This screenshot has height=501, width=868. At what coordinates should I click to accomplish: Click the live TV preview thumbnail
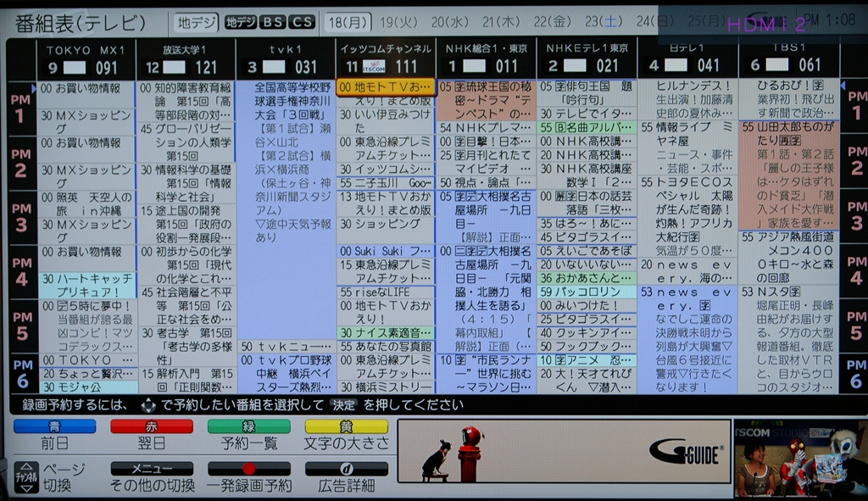[x=800, y=459]
